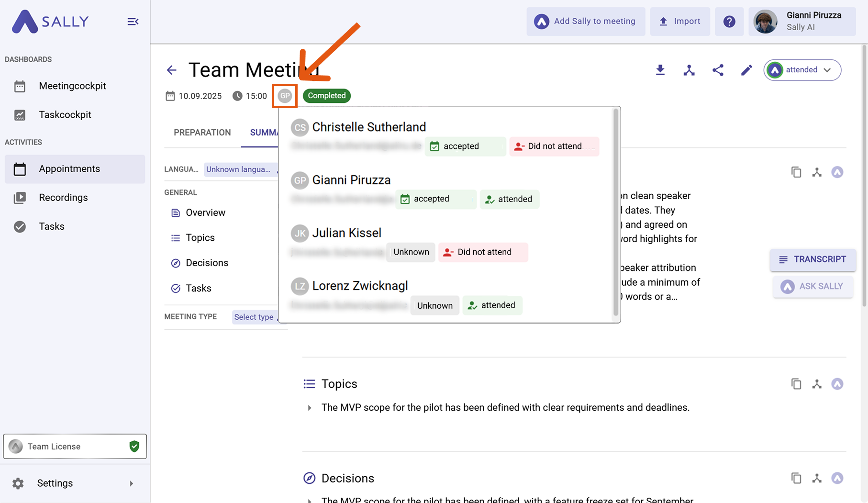Open Recordings in the sidebar
The width and height of the screenshot is (868, 503).
tap(63, 198)
